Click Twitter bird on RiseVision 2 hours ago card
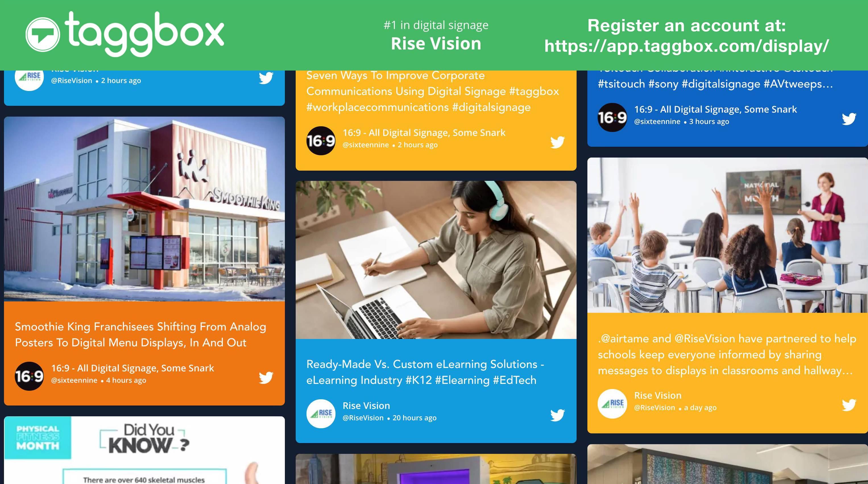The width and height of the screenshot is (868, 484). [x=266, y=78]
